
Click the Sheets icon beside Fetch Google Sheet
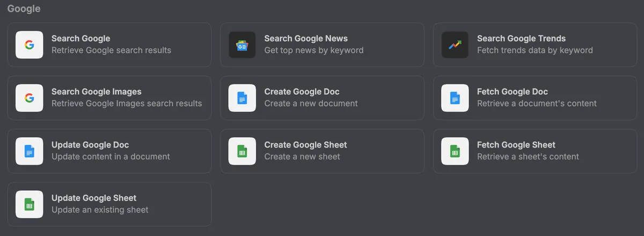[x=455, y=151]
